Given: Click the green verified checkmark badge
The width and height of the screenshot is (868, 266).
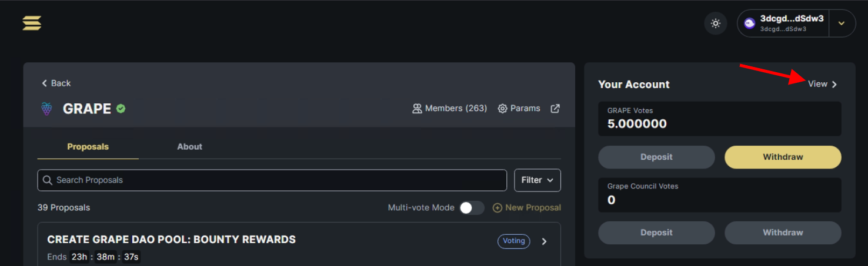Looking at the screenshot, I should (121, 109).
